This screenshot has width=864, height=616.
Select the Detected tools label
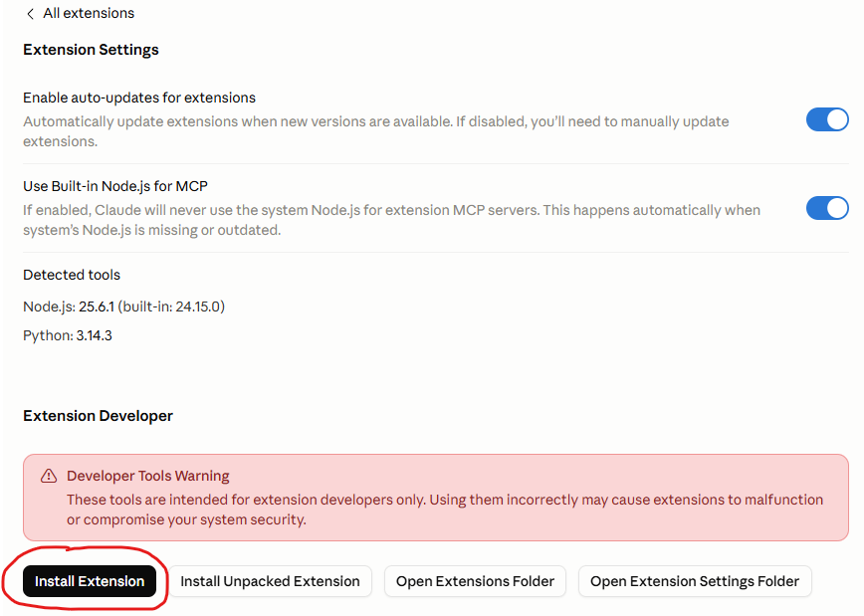click(72, 275)
